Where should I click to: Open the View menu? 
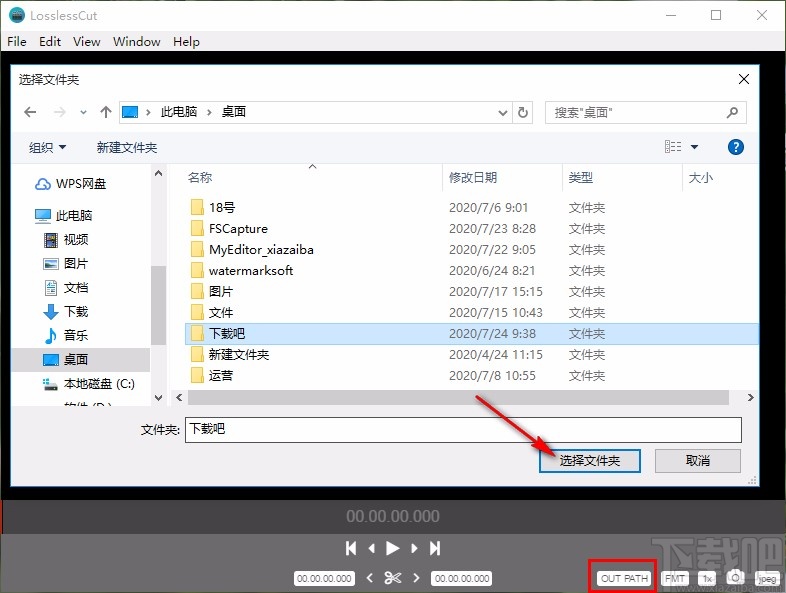click(86, 42)
